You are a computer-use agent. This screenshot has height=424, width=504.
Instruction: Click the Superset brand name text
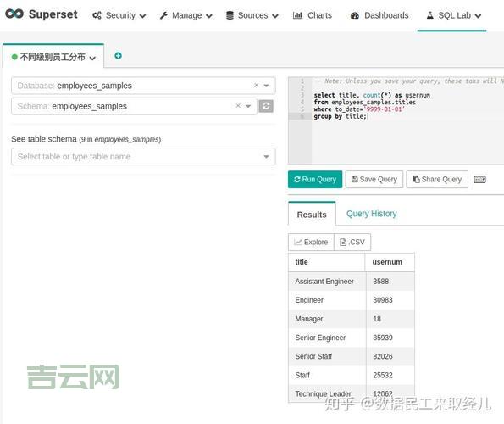point(53,14)
